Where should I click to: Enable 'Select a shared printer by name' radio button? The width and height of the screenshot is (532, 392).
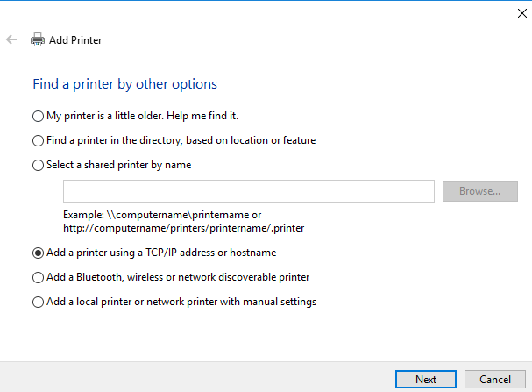(x=38, y=165)
